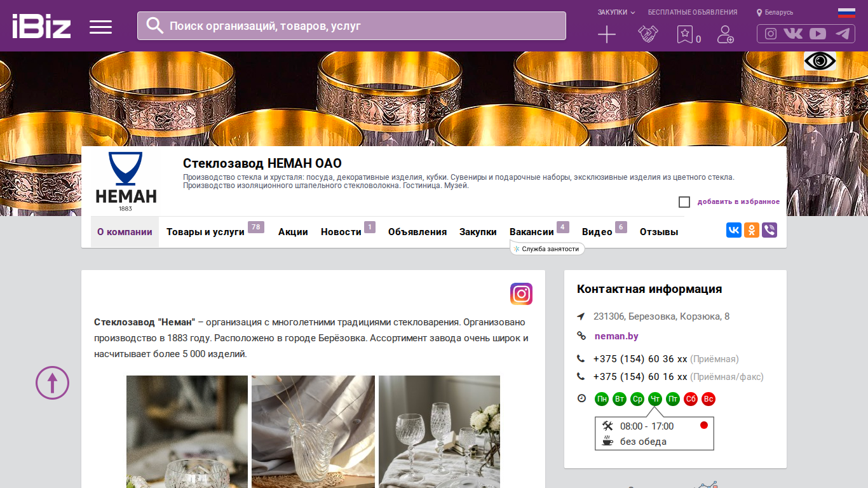The width and height of the screenshot is (868, 488).
Task: Select Monday (Пн) in working days
Action: point(602,399)
